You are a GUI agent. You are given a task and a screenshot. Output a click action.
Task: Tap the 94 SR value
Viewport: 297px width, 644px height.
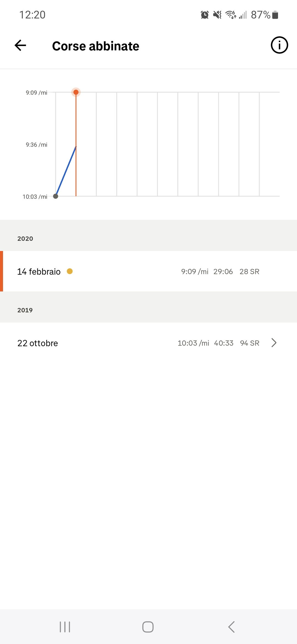[250, 343]
